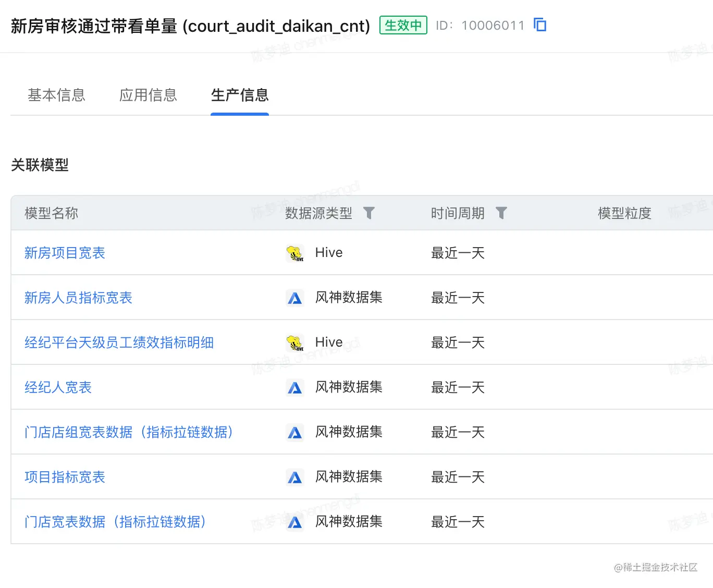Click the Hive icon in 新房项目宽表 row
This screenshot has height=588, width=713.
(x=295, y=253)
